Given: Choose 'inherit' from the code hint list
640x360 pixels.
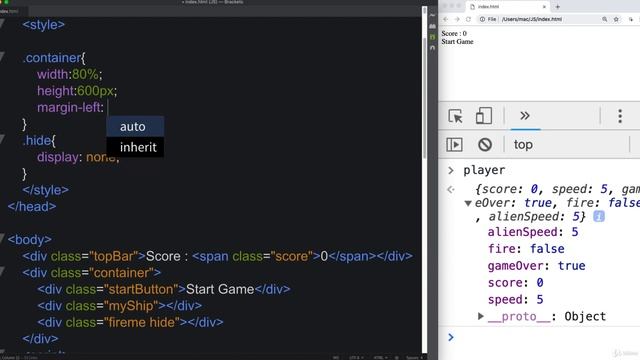Looking at the screenshot, I should [135, 147].
